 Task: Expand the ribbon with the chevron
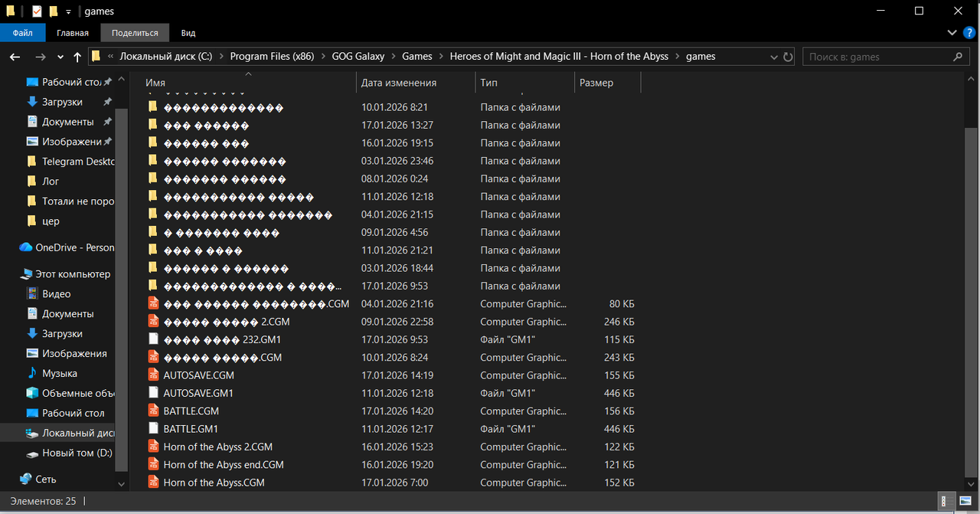pos(952,33)
